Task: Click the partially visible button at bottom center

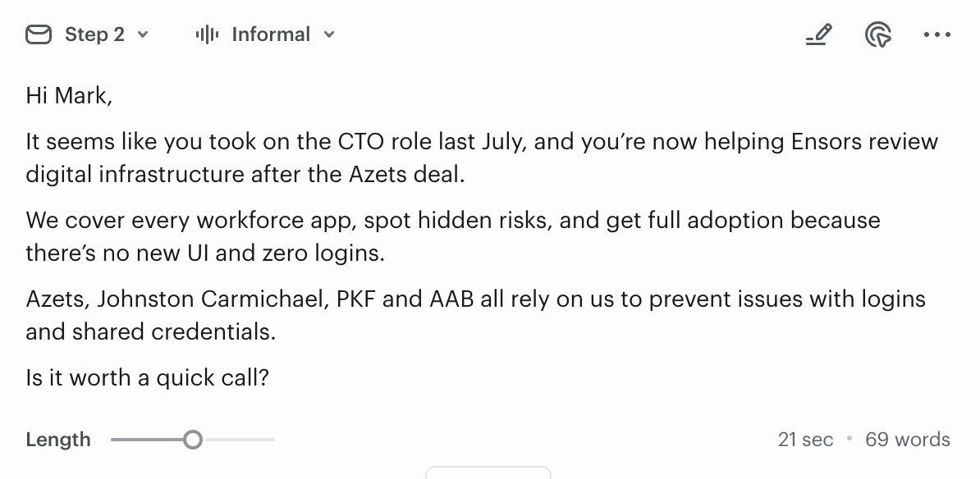Action: click(488, 472)
